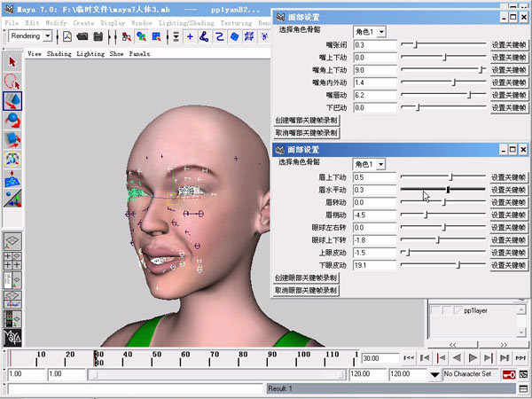
Task: Open selection mask menu arrow on status line
Action: click(176, 36)
